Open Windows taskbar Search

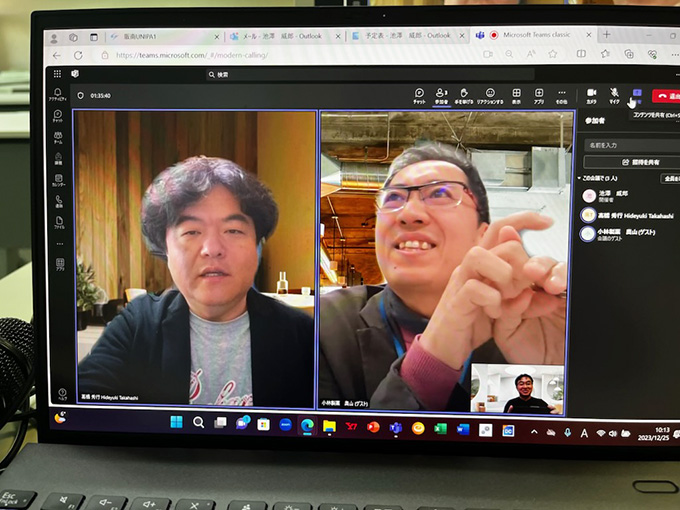click(x=199, y=422)
